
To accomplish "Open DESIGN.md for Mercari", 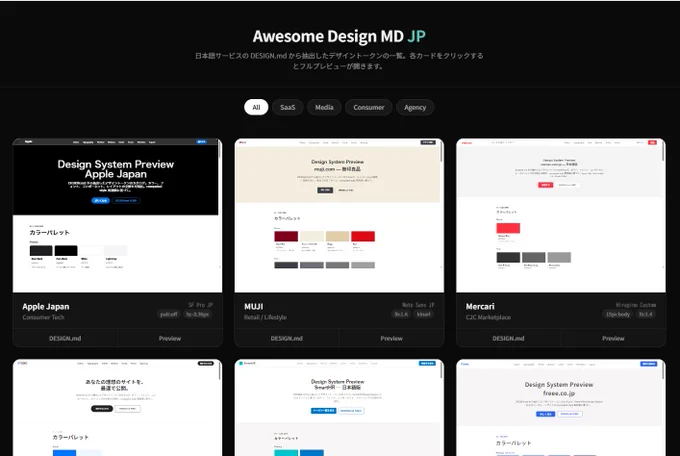I will pos(508,338).
